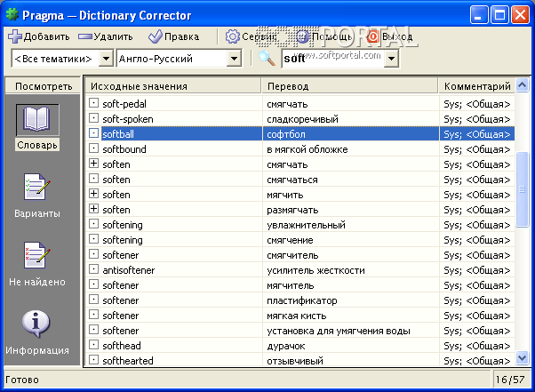Click translation смягчение

pyautogui.click(x=290, y=240)
